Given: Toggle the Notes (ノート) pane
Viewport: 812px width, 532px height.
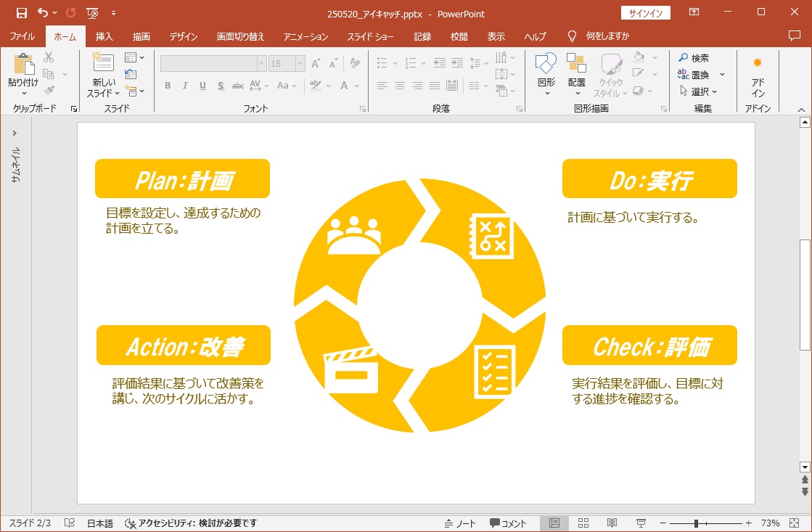Looking at the screenshot, I should (460, 523).
